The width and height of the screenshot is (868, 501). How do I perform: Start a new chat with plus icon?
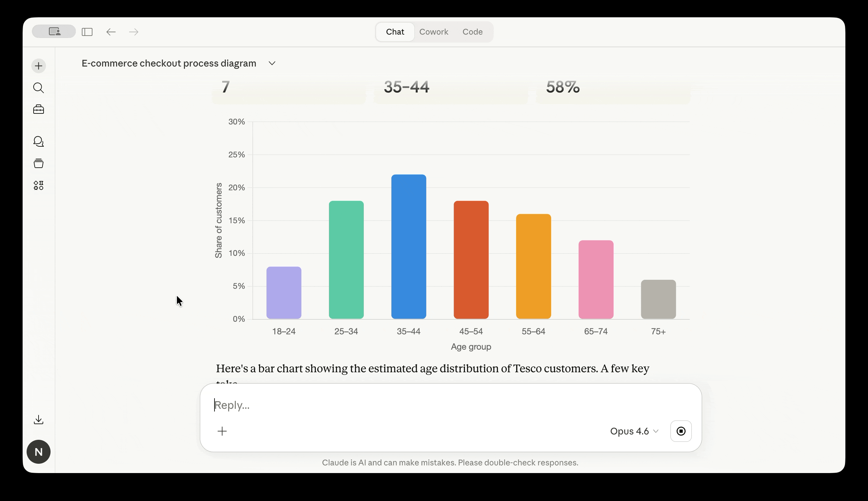[x=39, y=66]
